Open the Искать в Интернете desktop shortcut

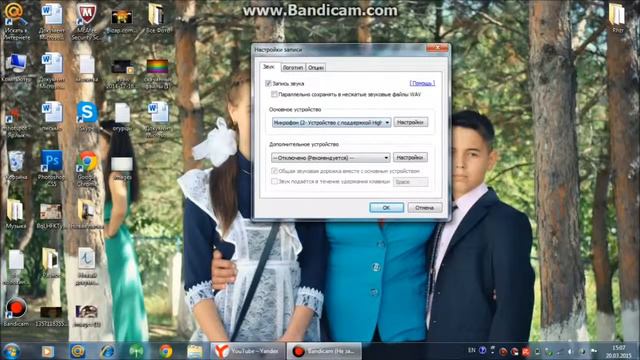tap(16, 21)
